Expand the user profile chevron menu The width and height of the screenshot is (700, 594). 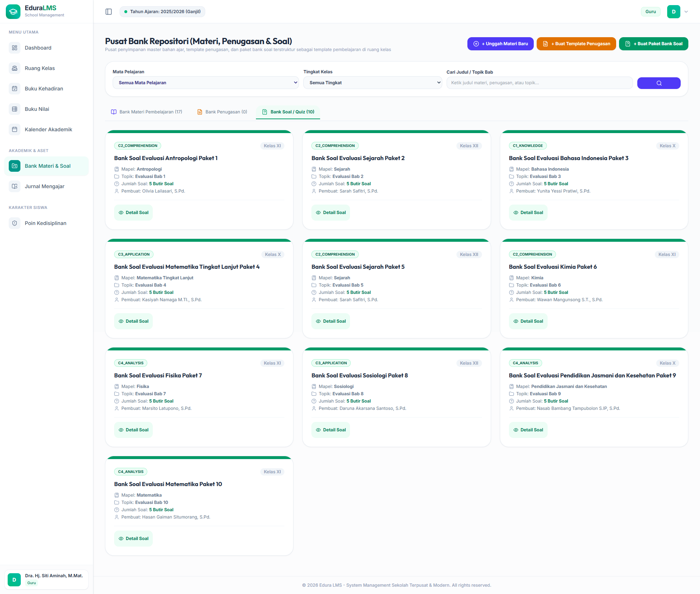click(686, 12)
